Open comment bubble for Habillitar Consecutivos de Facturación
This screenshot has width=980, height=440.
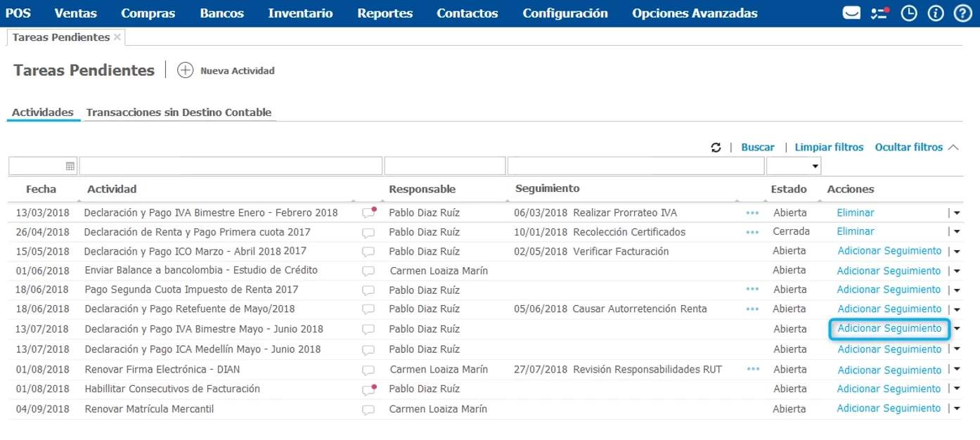coord(368,389)
